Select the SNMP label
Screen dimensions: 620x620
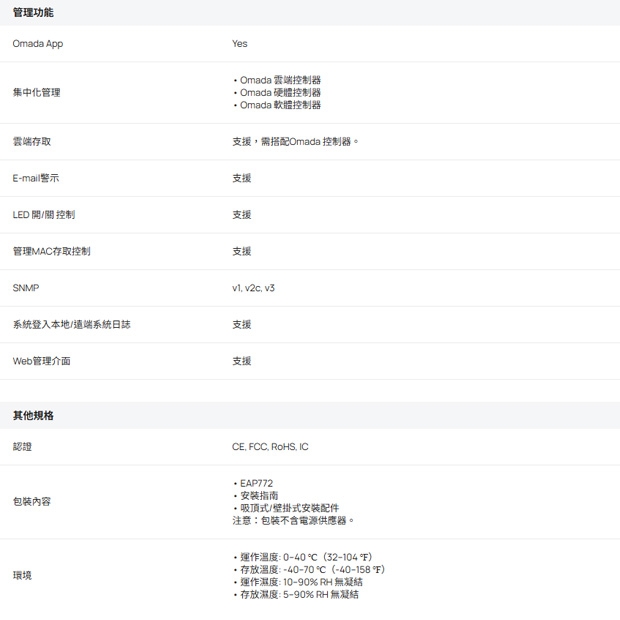tap(26, 288)
